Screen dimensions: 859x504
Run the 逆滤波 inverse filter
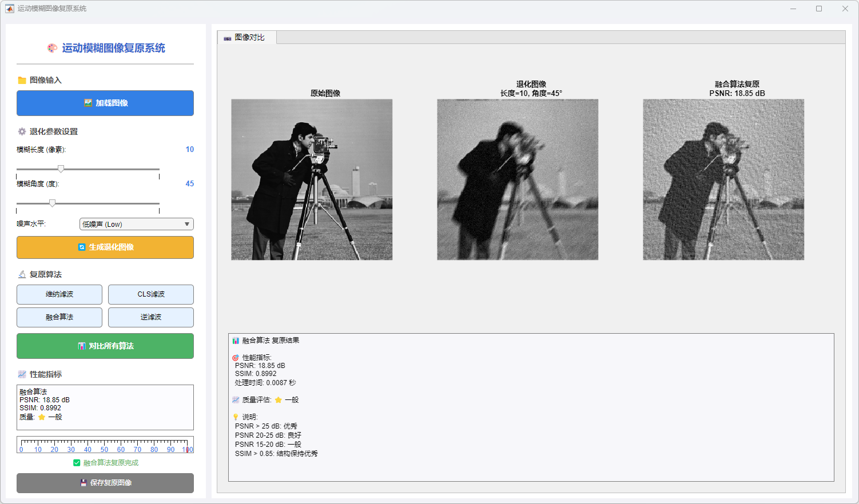coord(151,317)
